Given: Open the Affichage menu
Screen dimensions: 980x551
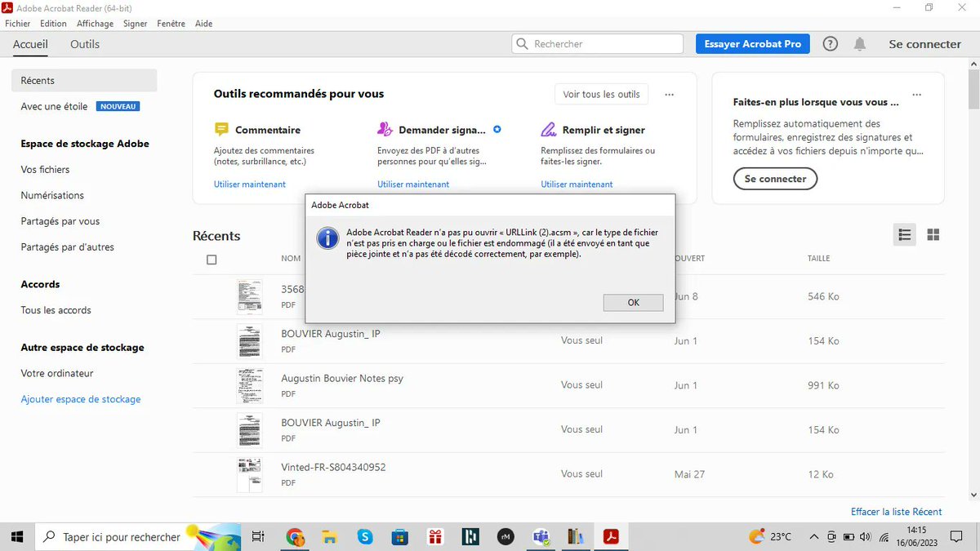Looking at the screenshot, I should tap(96, 24).
